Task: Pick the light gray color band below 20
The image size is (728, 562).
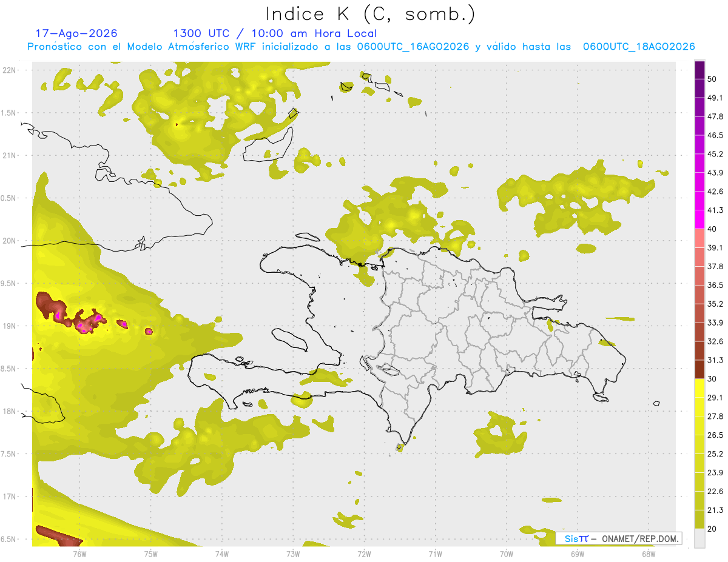Action: pyautogui.click(x=699, y=538)
